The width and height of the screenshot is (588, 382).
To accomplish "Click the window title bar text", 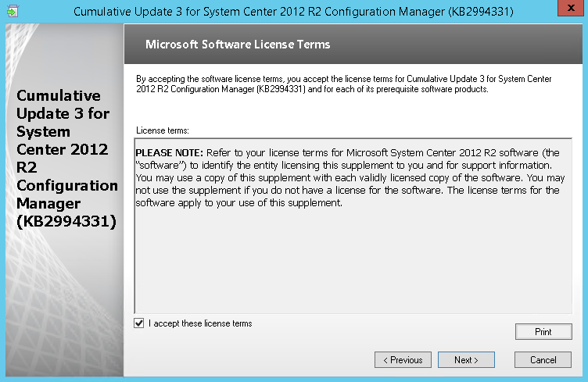I will coord(293,12).
